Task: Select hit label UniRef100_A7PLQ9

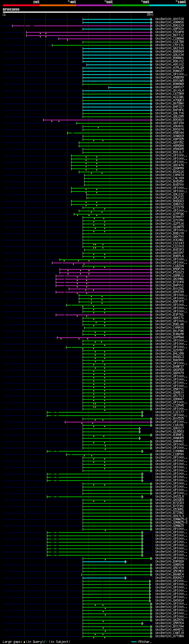Action: [170, 68]
